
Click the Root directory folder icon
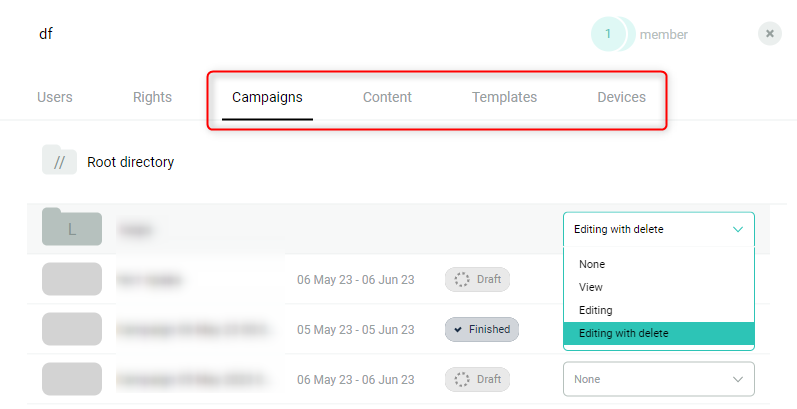[x=59, y=161]
